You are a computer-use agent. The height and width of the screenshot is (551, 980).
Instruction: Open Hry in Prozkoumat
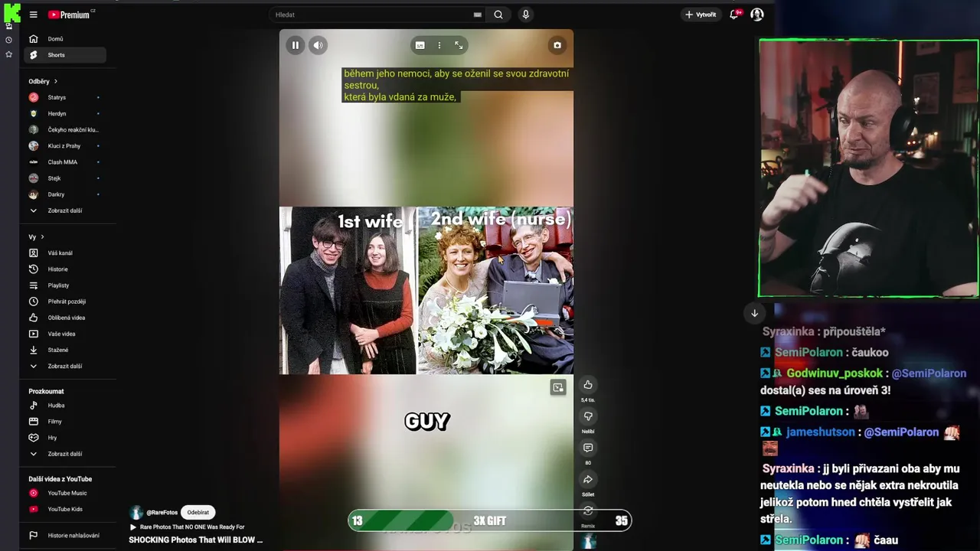pos(67,438)
